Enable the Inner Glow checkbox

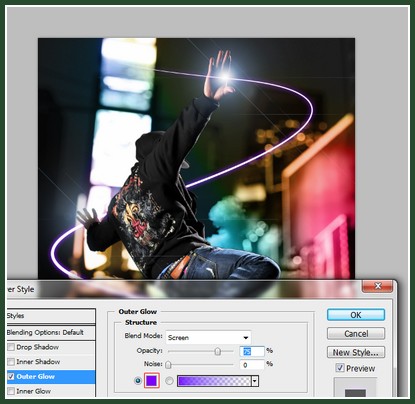coord(11,391)
